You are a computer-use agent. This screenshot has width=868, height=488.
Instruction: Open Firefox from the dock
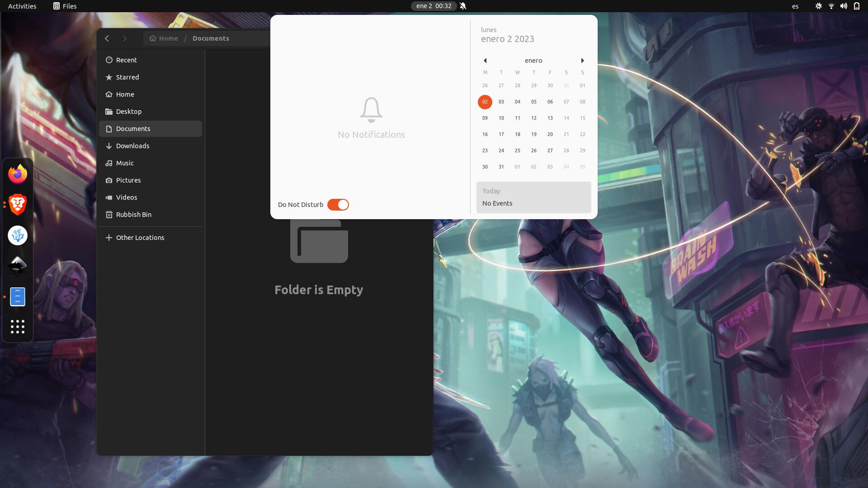coord(18,174)
